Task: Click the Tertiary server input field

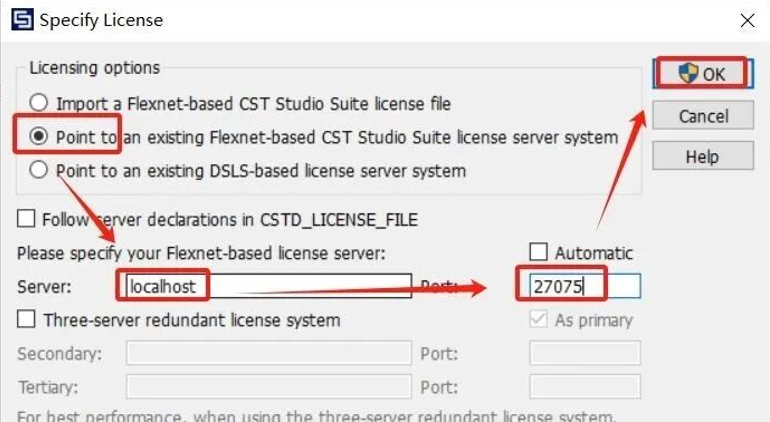Action: [x=268, y=386]
